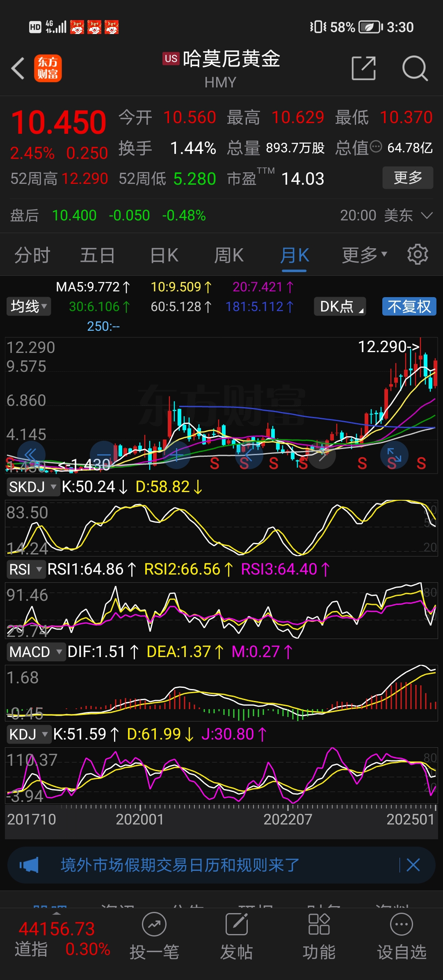The height and width of the screenshot is (980, 443).
Task: Tap the chart zoom-out minus button
Action: point(104,455)
